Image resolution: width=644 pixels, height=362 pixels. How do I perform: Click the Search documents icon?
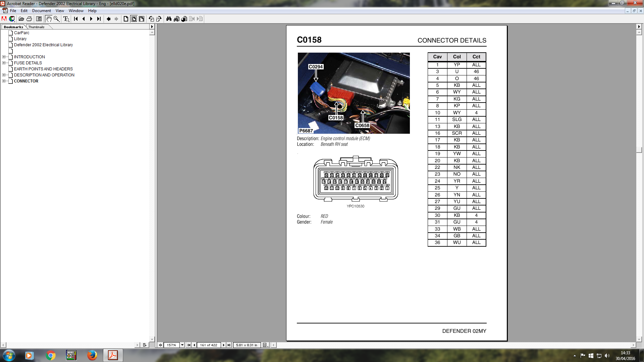pyautogui.click(x=176, y=19)
